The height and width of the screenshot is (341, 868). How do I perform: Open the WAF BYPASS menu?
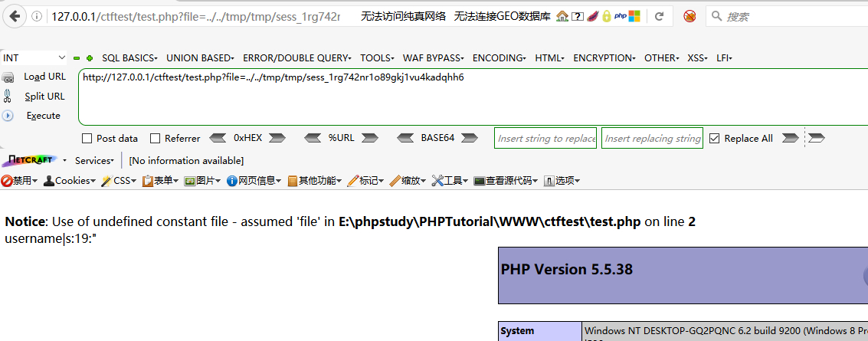(x=433, y=58)
